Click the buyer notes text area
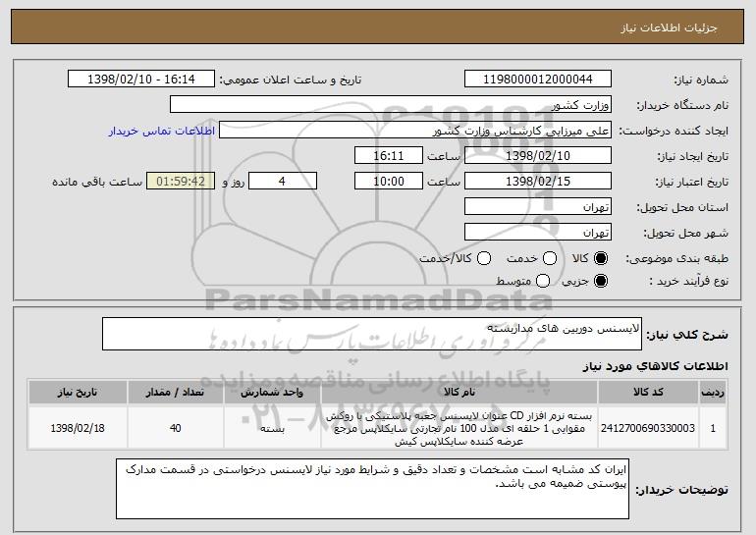 tap(372, 489)
